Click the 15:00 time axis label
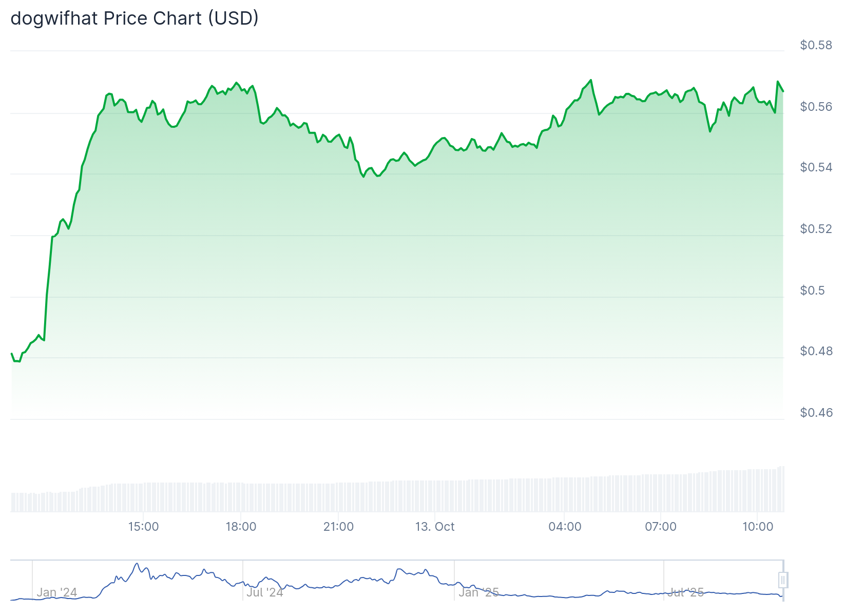 point(143,527)
